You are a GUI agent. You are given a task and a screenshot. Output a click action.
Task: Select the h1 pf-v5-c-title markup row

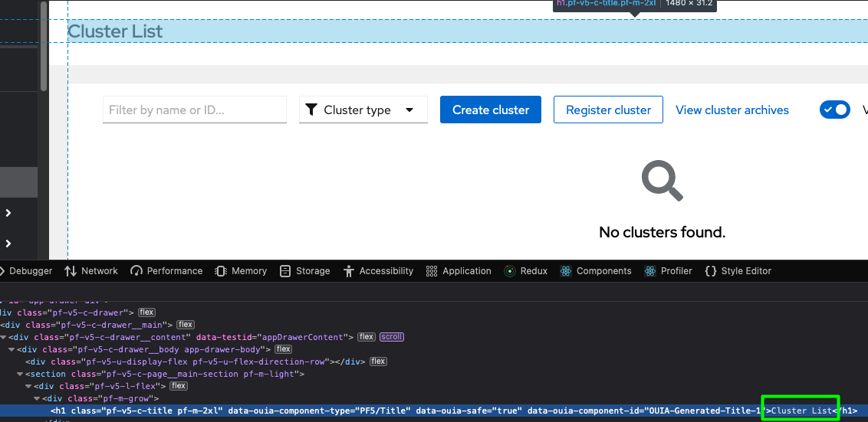pyautogui.click(x=434, y=411)
